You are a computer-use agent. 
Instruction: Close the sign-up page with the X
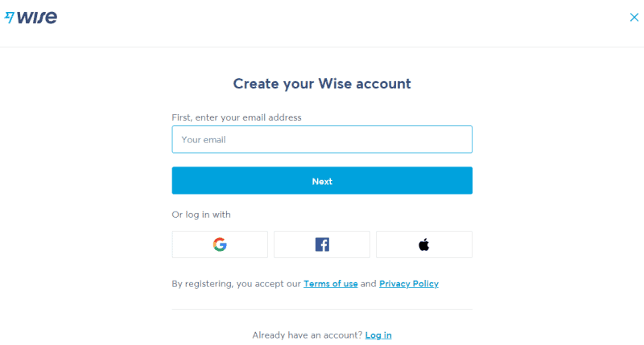coord(634,17)
